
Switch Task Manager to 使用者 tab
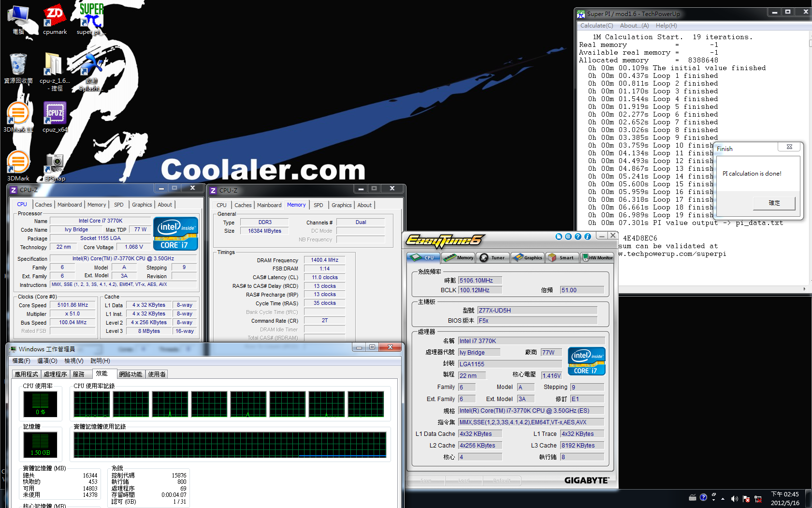157,374
